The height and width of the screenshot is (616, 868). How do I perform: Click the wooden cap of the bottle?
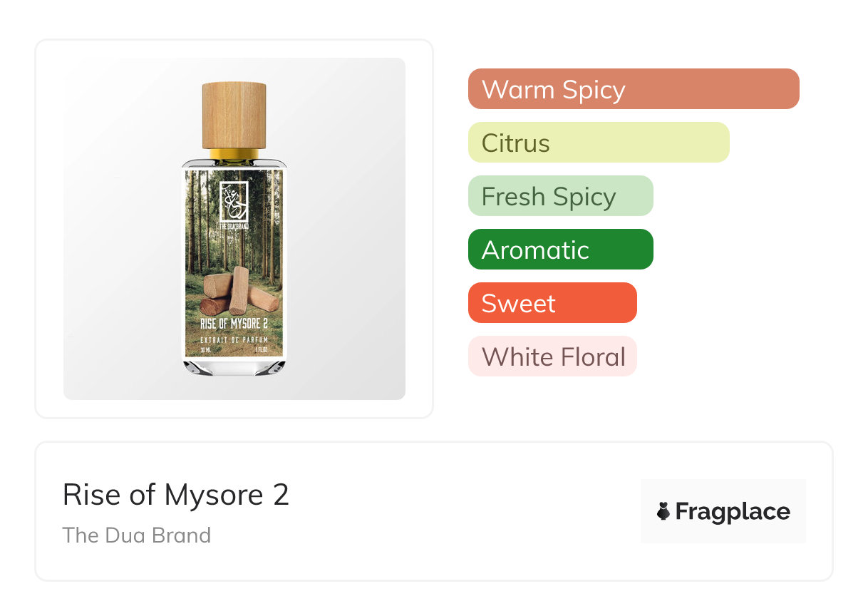[x=234, y=114]
